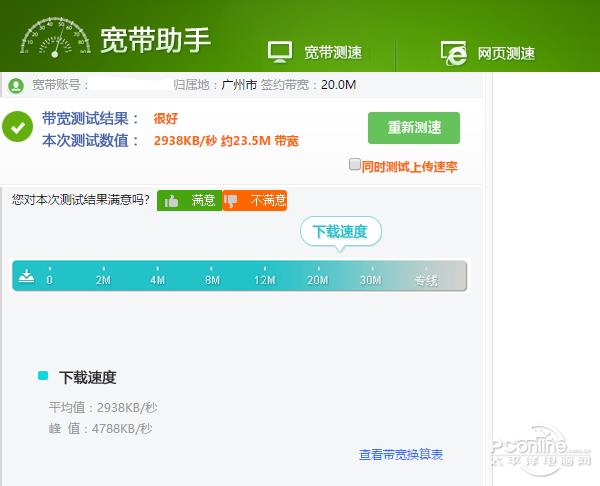Click the 下载速度 tooltip bubble
This screenshot has height=486, width=600.
340,232
